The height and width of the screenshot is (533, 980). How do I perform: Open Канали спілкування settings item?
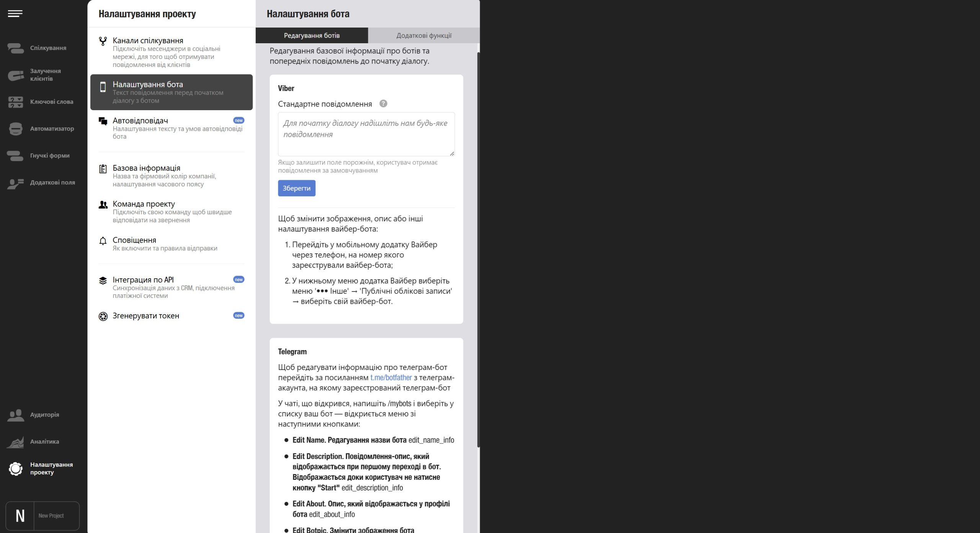171,52
